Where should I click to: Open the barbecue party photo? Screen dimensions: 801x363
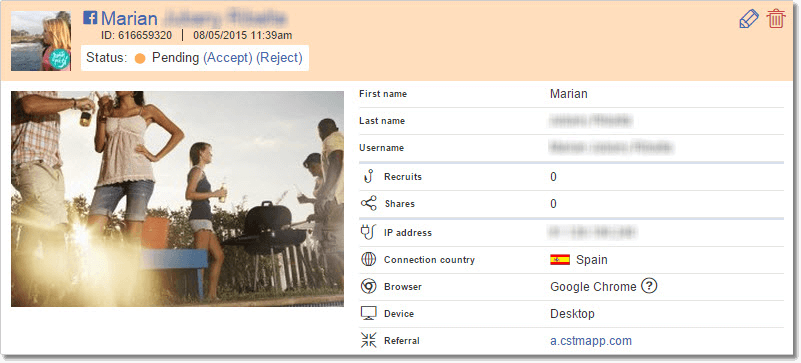point(177,199)
